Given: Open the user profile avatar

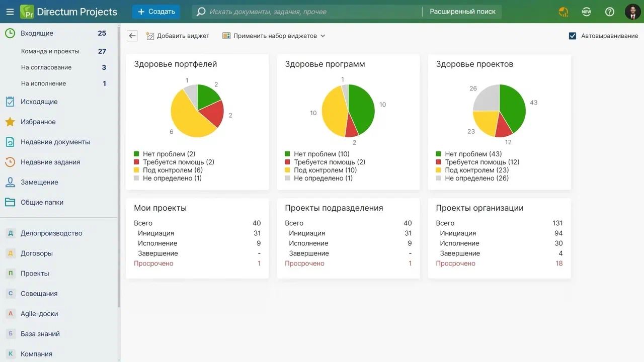Looking at the screenshot, I should click(632, 12).
